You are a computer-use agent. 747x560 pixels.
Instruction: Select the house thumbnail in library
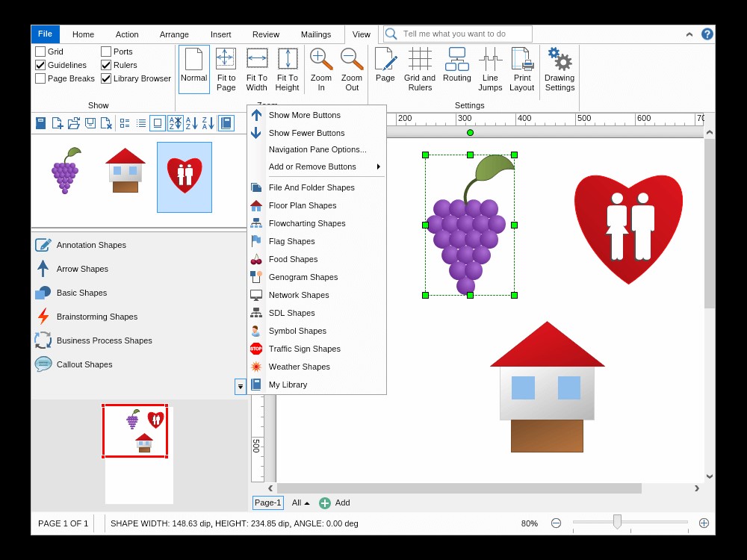125,170
